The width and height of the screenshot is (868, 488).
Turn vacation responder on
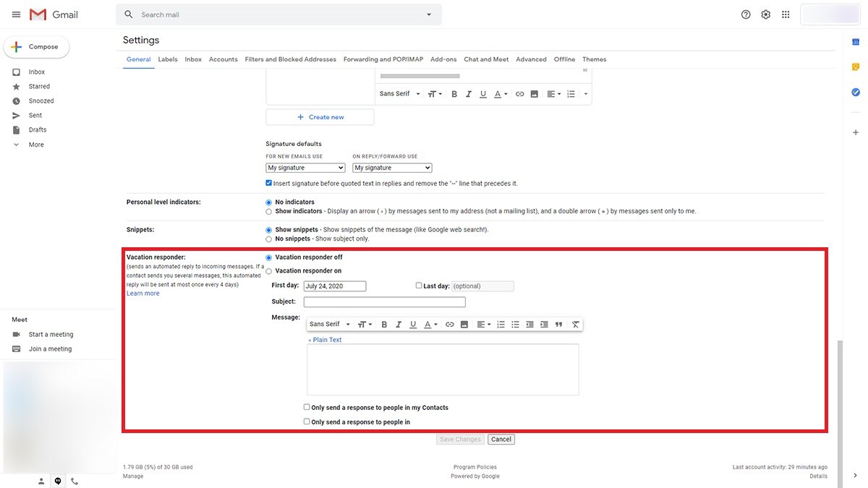pos(269,271)
